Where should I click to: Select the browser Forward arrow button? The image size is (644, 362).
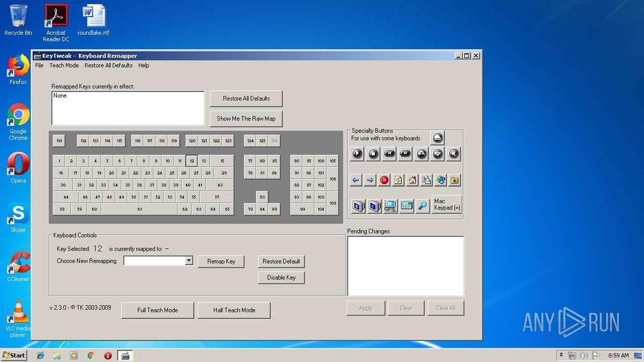point(370,180)
